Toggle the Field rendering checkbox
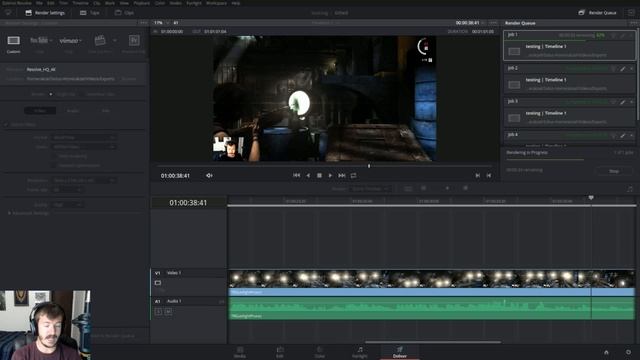The width and height of the screenshot is (640, 360). pos(54,156)
